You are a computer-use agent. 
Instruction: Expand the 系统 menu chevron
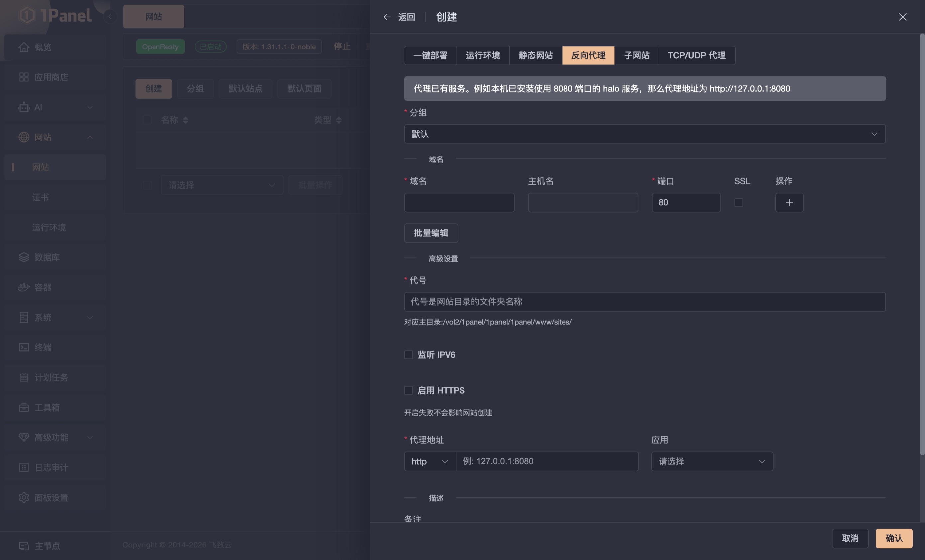pyautogui.click(x=90, y=318)
